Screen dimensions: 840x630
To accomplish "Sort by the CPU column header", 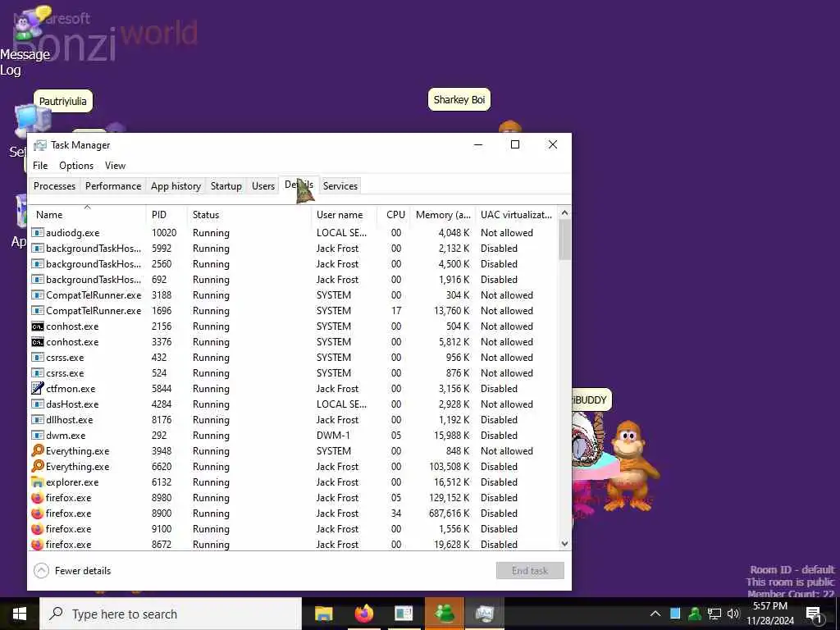I will [x=395, y=214].
